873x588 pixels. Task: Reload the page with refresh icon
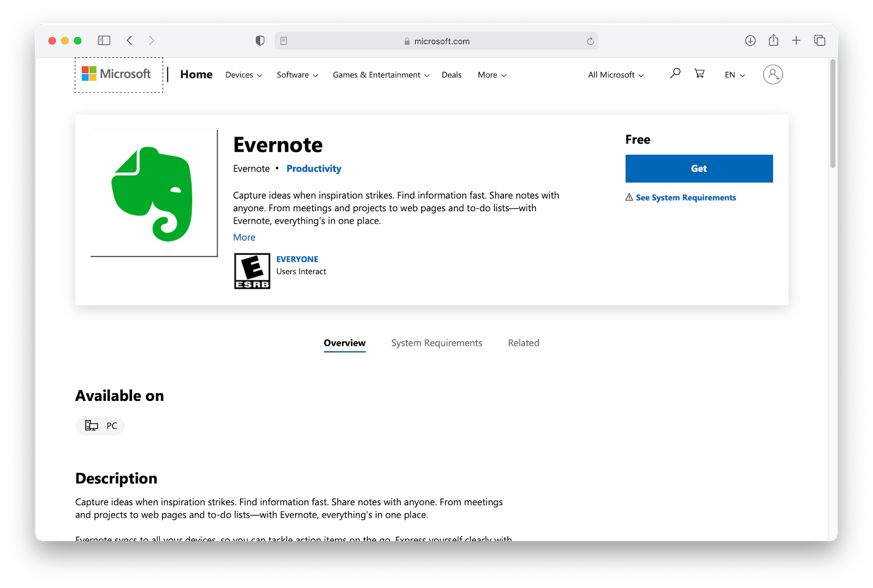[590, 41]
